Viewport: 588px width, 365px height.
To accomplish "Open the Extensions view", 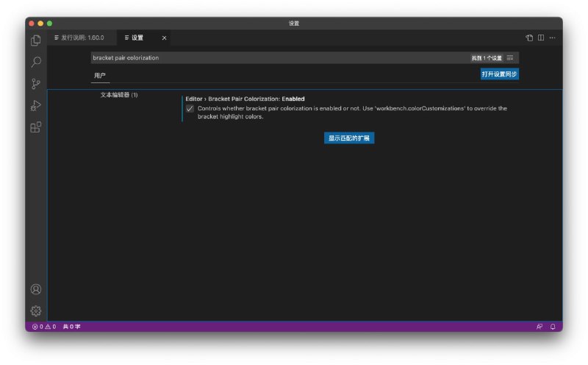I will 36,127.
